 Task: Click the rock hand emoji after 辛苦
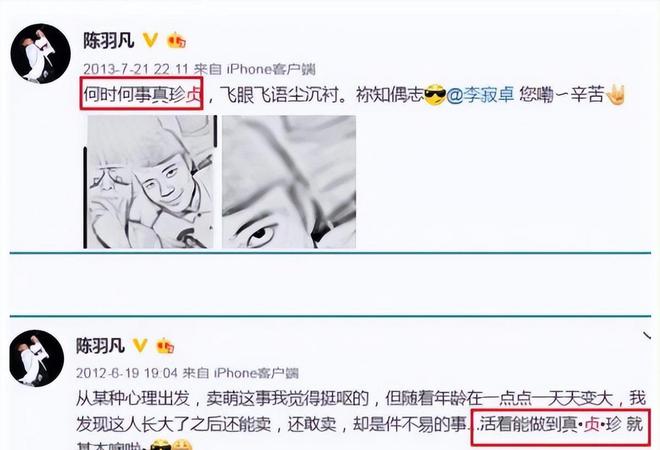coord(615,95)
